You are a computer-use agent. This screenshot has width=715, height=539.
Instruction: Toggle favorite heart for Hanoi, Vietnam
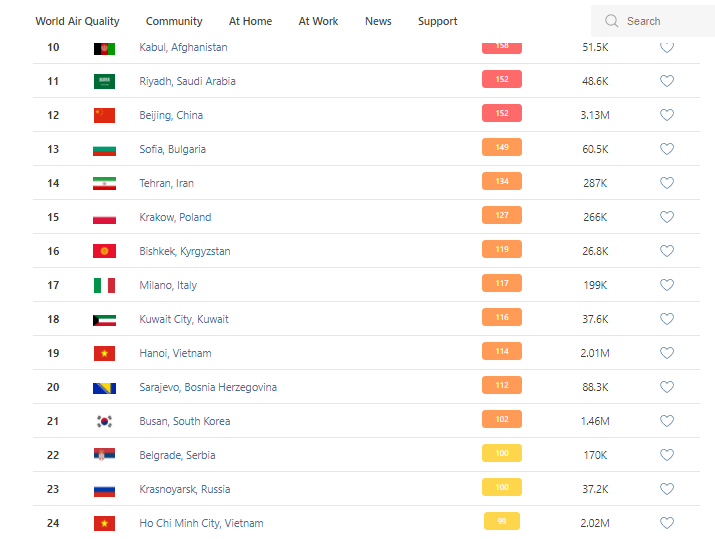click(x=667, y=353)
